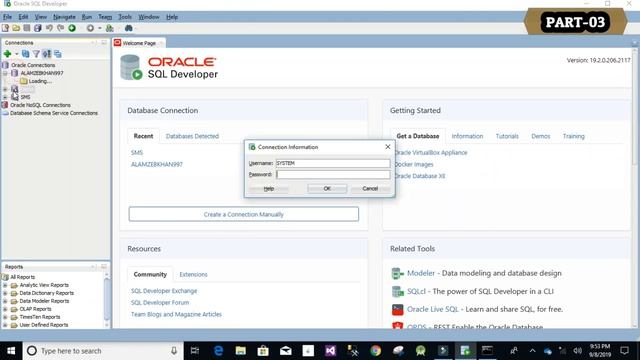Open Visual Studio from the taskbar
Screen dimensions: 640x360
pyautogui.click(x=331, y=351)
